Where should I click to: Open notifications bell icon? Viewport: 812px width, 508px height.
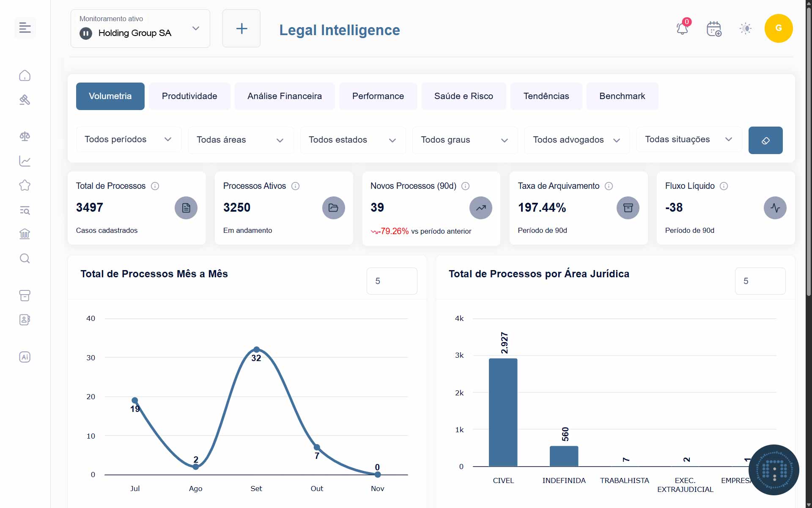click(682, 29)
